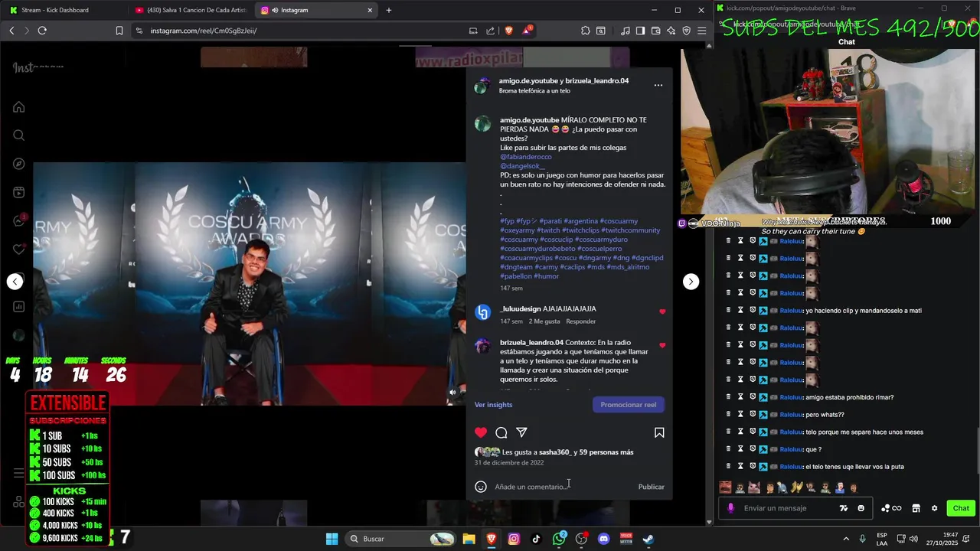The width and height of the screenshot is (980, 551).
Task: Open Brave Wallet icon
Action: tap(657, 31)
